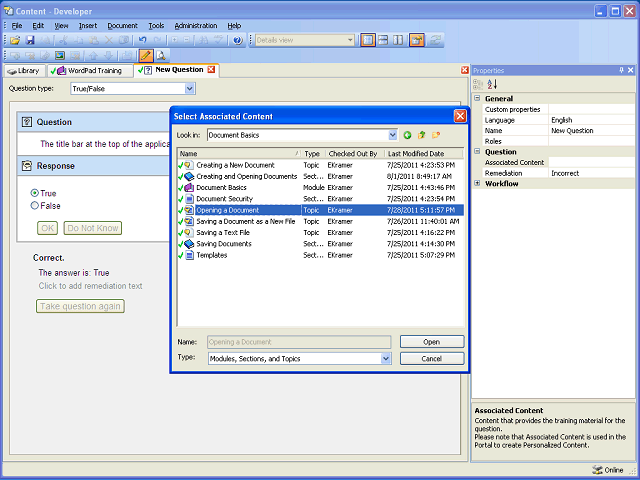Select Saving a Document as a New File
Image resolution: width=640 pixels, height=480 pixels.
point(320,221)
